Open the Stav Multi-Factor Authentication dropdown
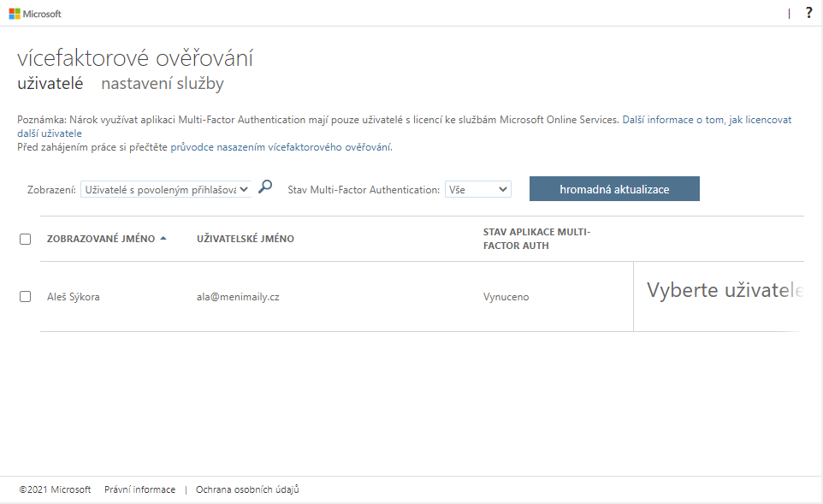 [x=478, y=189]
